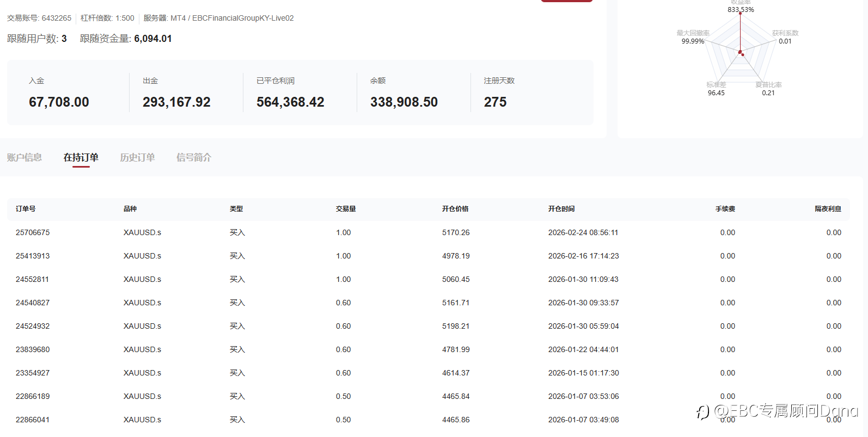Click the 订单号 column header

click(x=26, y=209)
